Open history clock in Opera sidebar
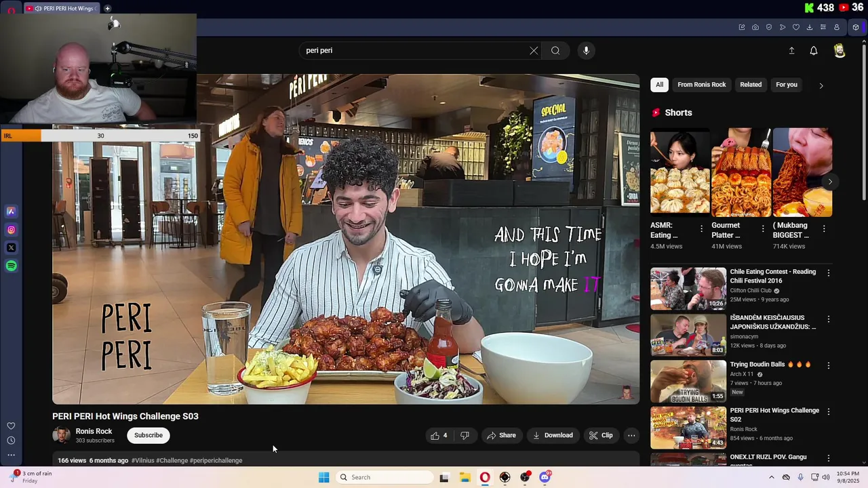Image resolution: width=868 pixels, height=488 pixels. [11, 441]
